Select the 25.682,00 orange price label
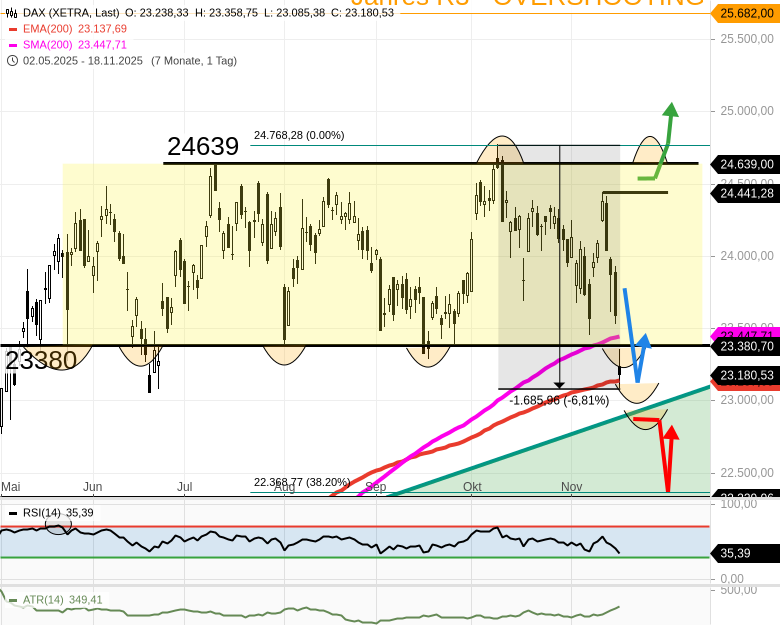 tap(746, 13)
